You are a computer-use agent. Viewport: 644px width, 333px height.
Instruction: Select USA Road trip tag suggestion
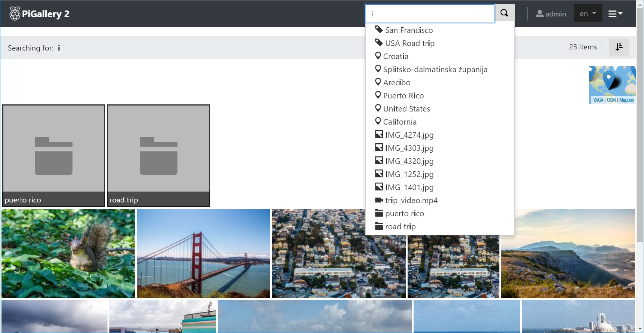pos(409,43)
